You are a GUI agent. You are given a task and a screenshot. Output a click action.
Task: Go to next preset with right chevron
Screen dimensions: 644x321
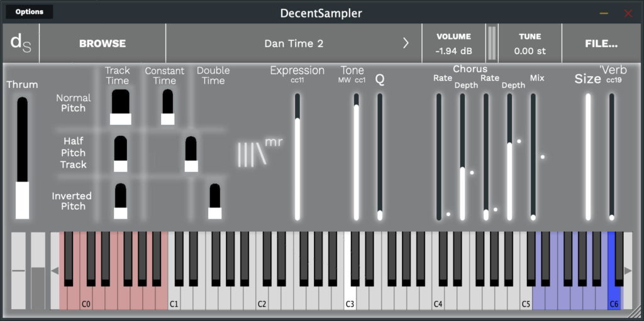click(x=406, y=43)
